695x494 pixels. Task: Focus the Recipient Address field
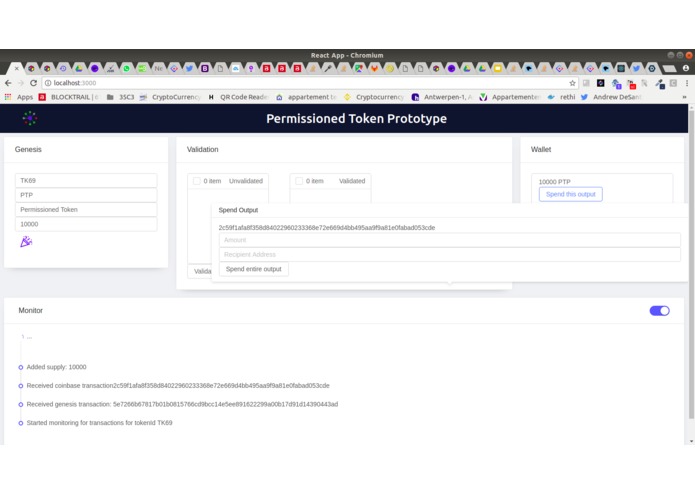point(449,254)
